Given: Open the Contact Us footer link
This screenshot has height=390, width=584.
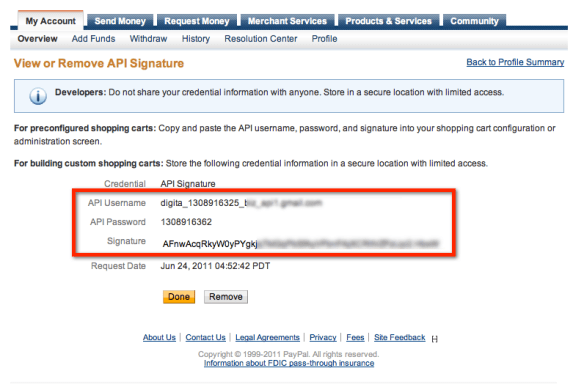Looking at the screenshot, I should point(205,337).
